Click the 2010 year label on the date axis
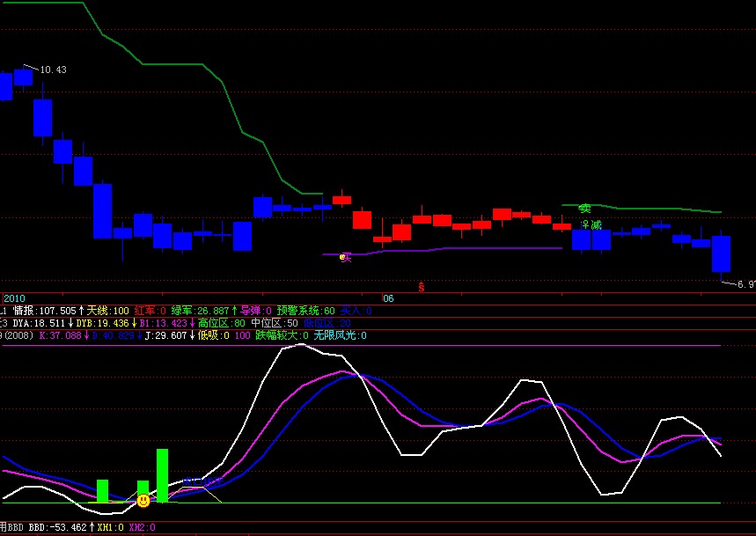 pyautogui.click(x=14, y=298)
